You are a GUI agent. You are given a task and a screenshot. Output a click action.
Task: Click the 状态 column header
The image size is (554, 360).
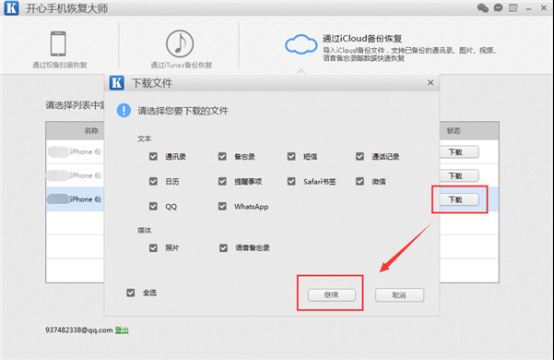point(453,131)
